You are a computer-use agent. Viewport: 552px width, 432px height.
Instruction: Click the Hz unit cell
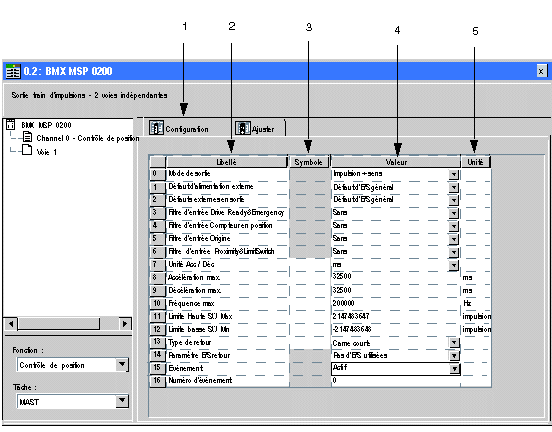476,303
